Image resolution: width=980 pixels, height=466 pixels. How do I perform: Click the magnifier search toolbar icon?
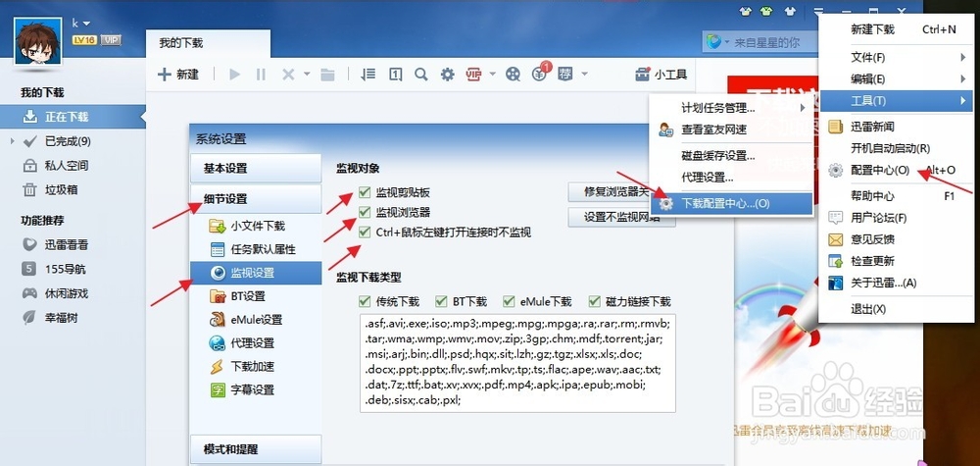click(421, 75)
